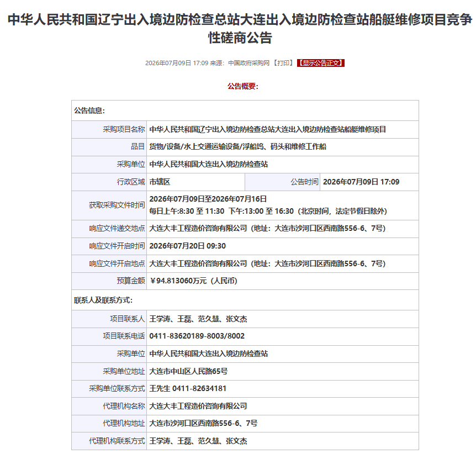476x459 pixels.
Task: Click the 项目联系人 label
Action: pos(128,319)
